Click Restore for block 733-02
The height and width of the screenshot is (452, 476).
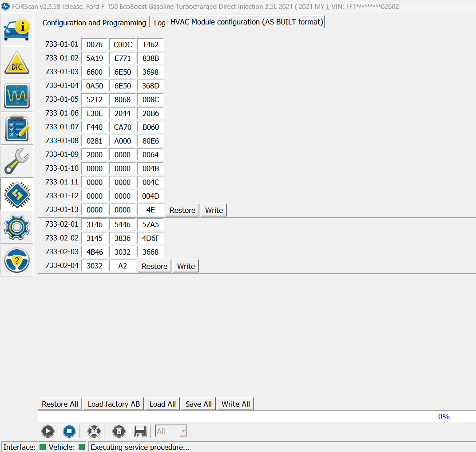pyautogui.click(x=155, y=266)
